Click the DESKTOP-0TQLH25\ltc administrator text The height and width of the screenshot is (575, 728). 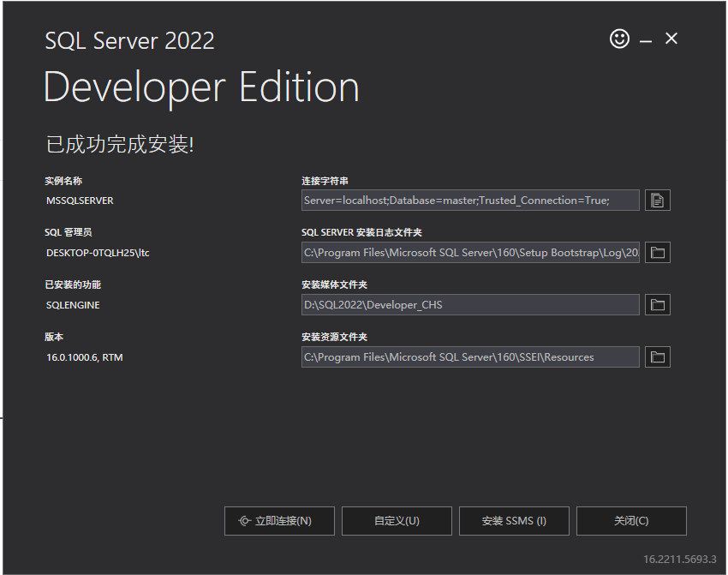98,253
